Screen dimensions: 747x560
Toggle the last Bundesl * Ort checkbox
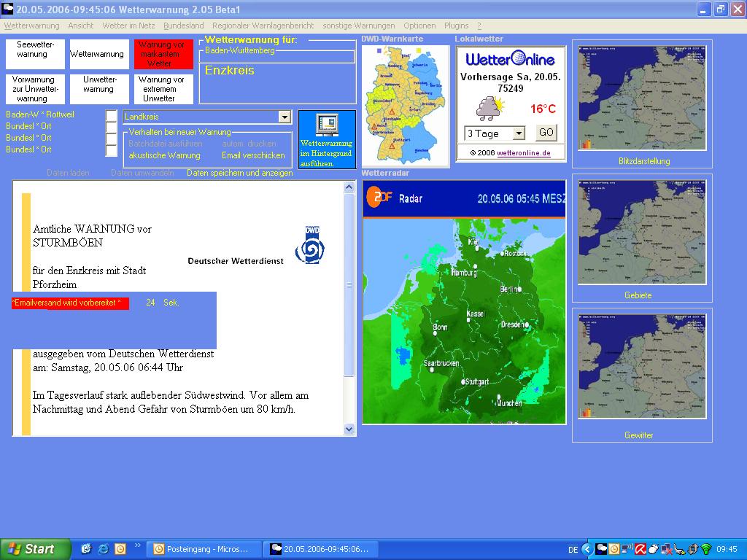[x=111, y=151]
